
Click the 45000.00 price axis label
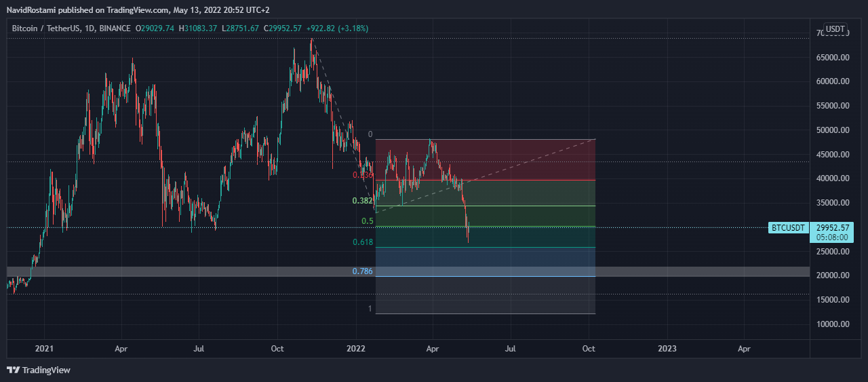tap(832, 155)
